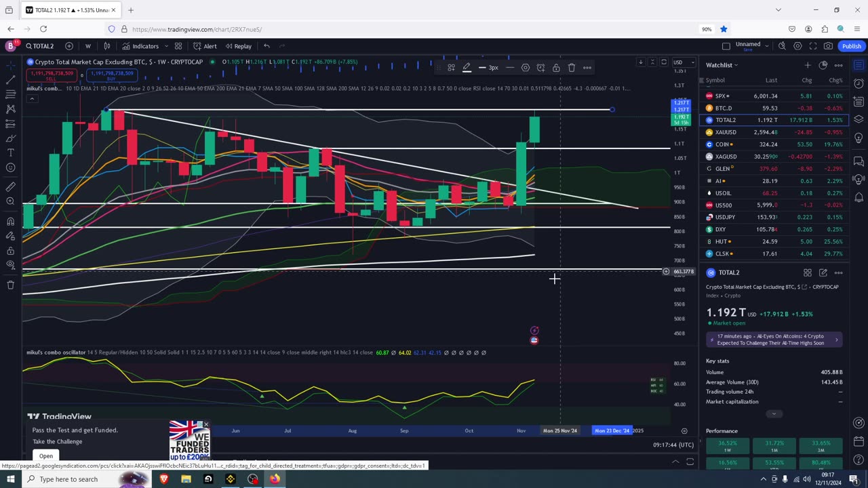Delete the selected line drawing

572,67
